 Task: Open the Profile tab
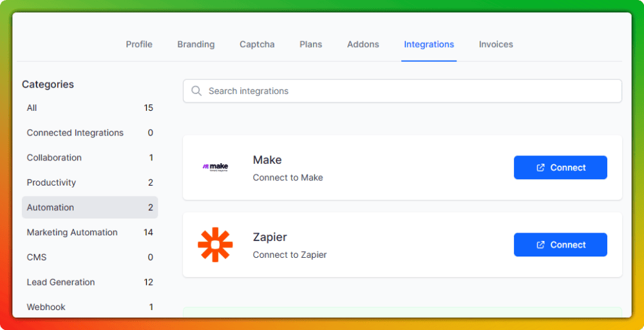pyautogui.click(x=139, y=44)
